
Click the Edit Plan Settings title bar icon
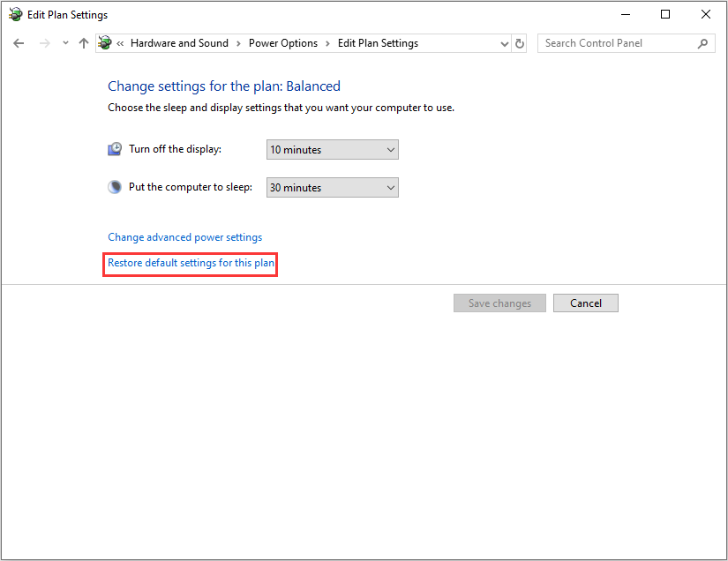click(15, 14)
